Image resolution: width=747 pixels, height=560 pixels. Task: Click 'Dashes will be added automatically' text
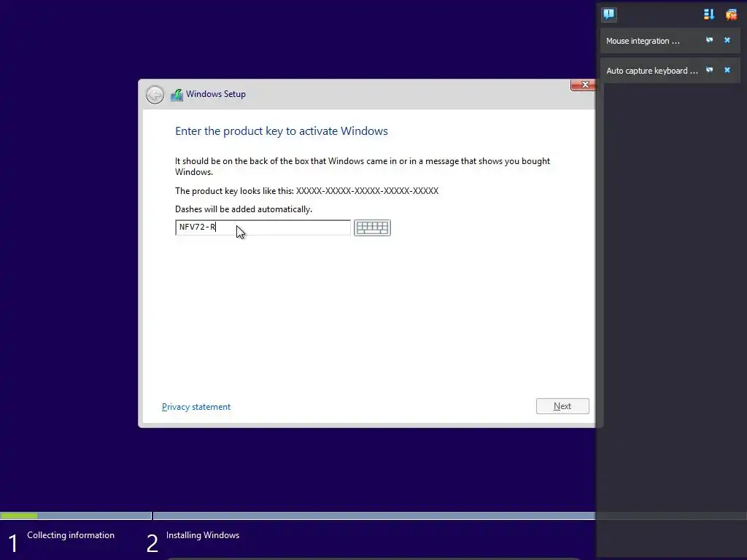click(244, 209)
